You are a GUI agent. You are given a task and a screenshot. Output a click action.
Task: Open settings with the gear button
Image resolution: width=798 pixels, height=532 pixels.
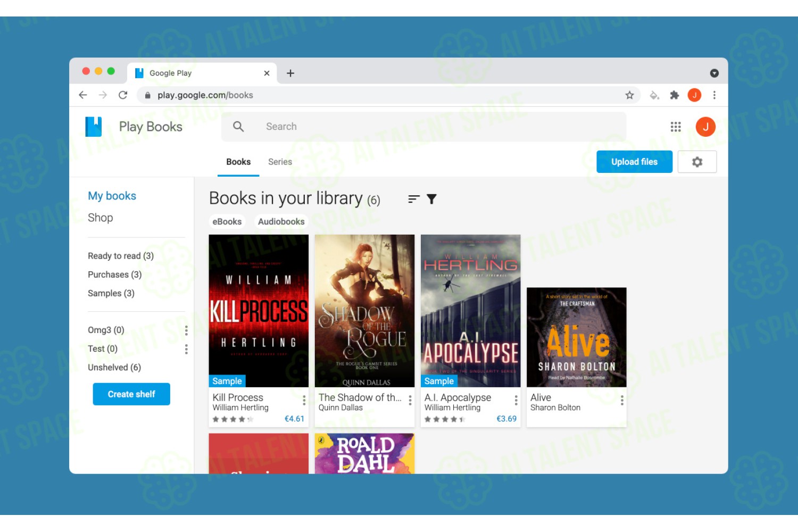(697, 162)
